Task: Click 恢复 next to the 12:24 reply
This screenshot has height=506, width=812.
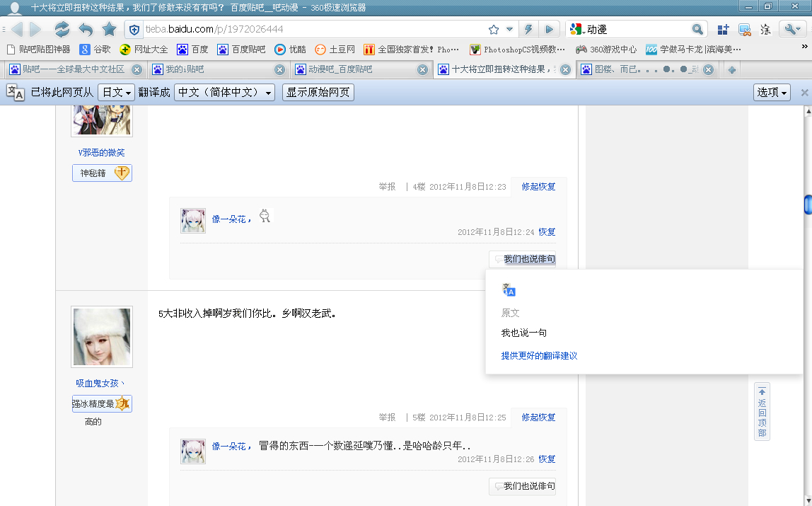Action: click(547, 231)
